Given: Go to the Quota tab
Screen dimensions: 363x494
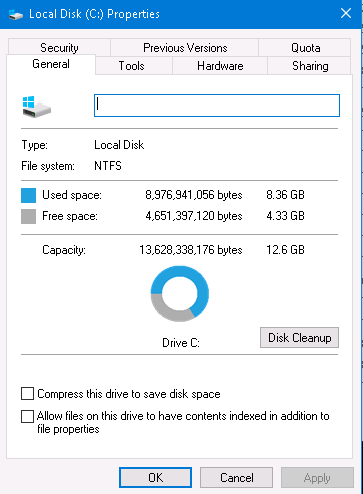Looking at the screenshot, I should tap(305, 48).
